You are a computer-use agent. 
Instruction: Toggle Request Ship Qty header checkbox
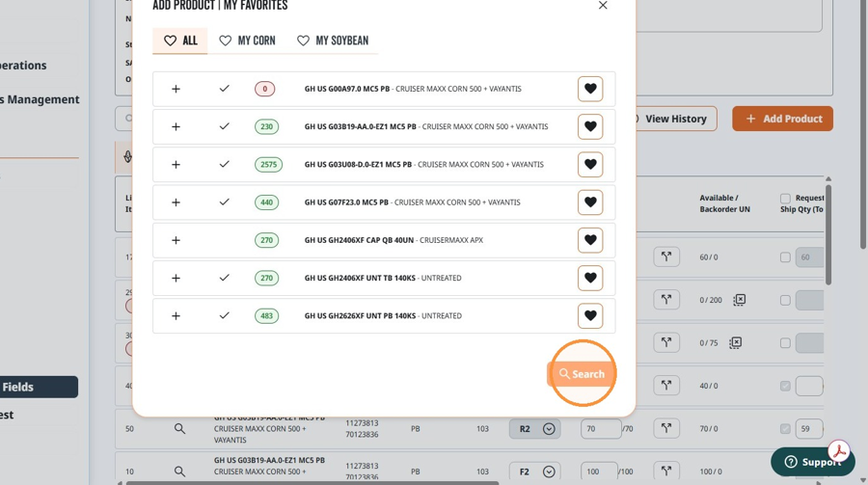pyautogui.click(x=785, y=199)
